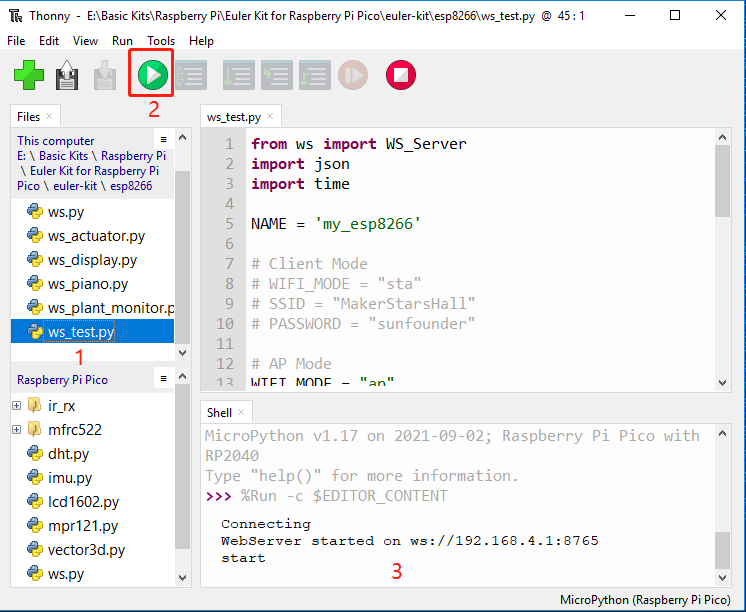The height and width of the screenshot is (612, 746).
Task: Click the green New file plus icon
Action: click(x=29, y=75)
